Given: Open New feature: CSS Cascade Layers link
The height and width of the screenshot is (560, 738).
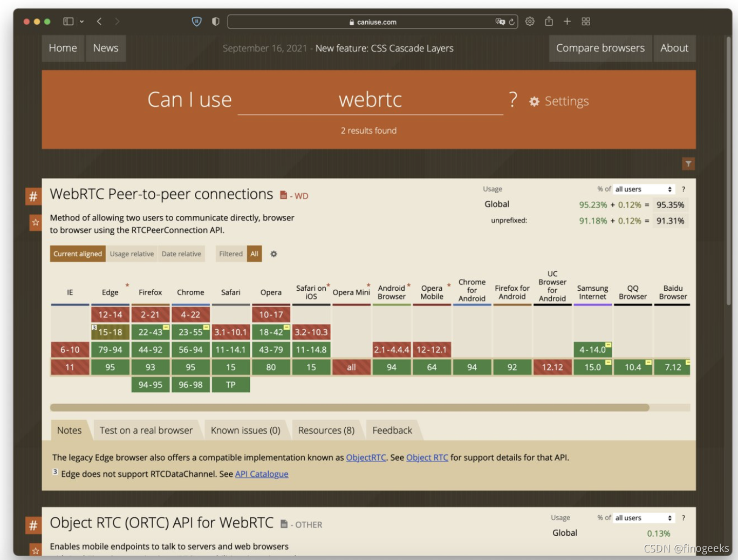Looking at the screenshot, I should [384, 49].
